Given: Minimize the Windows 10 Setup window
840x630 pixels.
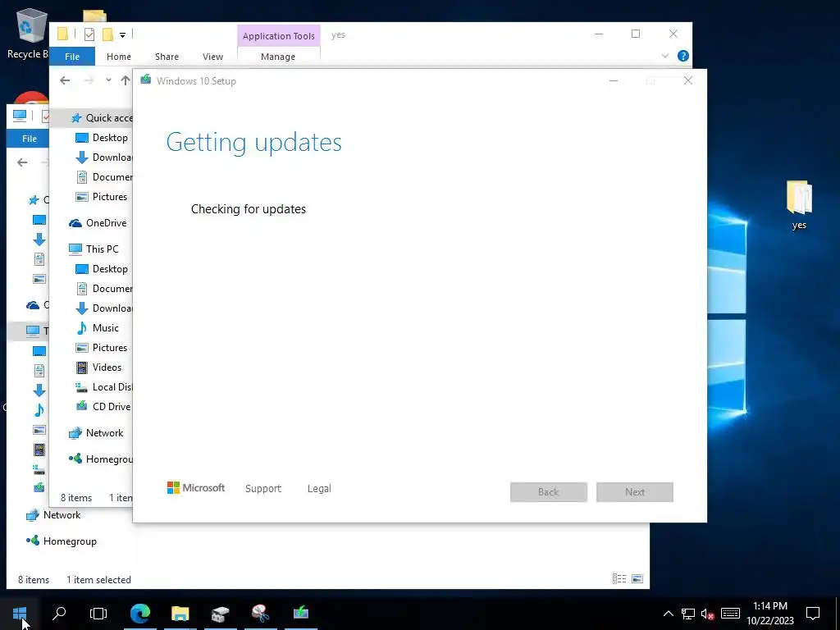Looking at the screenshot, I should 614,80.
